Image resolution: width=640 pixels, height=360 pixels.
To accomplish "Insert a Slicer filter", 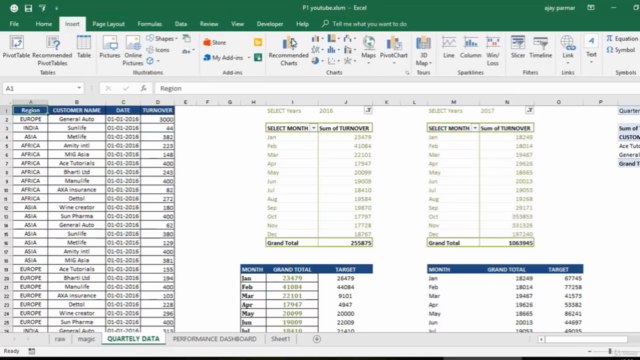I will 518,47.
